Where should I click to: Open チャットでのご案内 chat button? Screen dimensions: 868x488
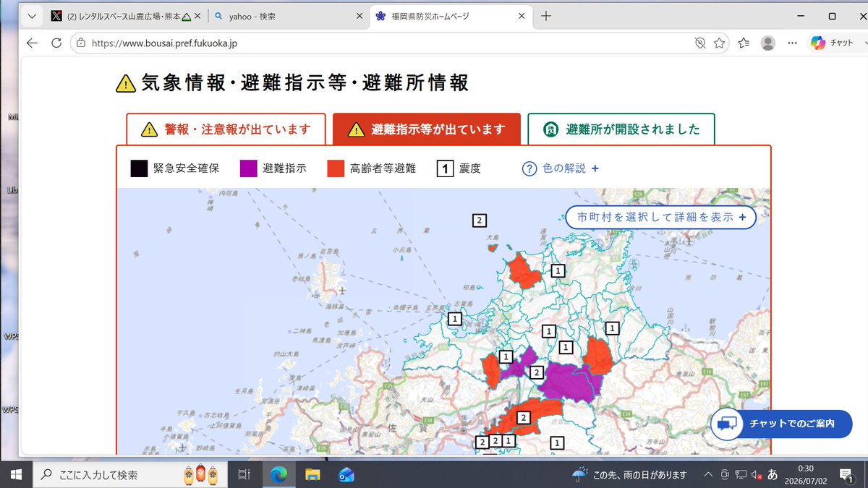[781, 424]
